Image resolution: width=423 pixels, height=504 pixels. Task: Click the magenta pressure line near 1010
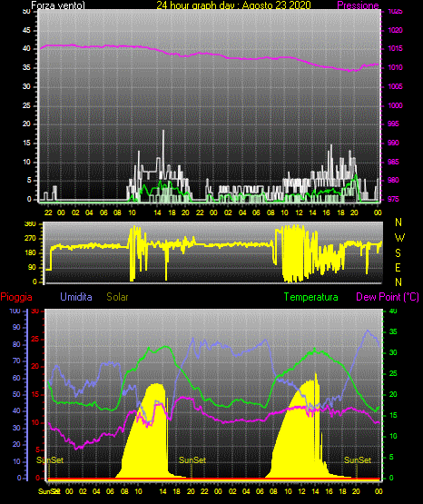(340, 68)
